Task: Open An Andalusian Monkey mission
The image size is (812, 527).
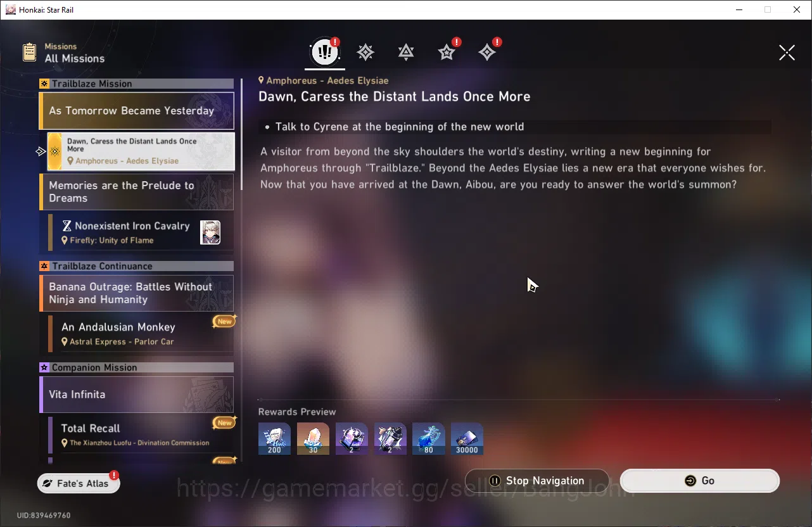Action: pos(141,334)
